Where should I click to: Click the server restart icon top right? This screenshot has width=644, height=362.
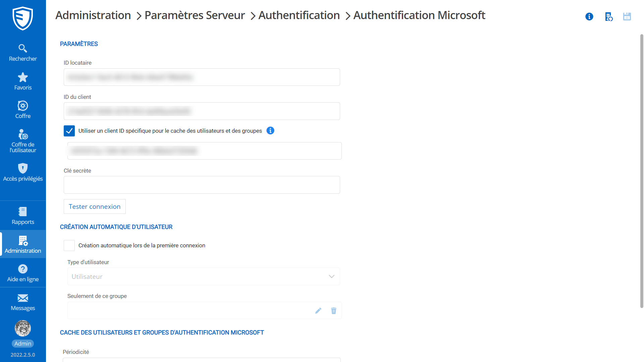pos(609,17)
